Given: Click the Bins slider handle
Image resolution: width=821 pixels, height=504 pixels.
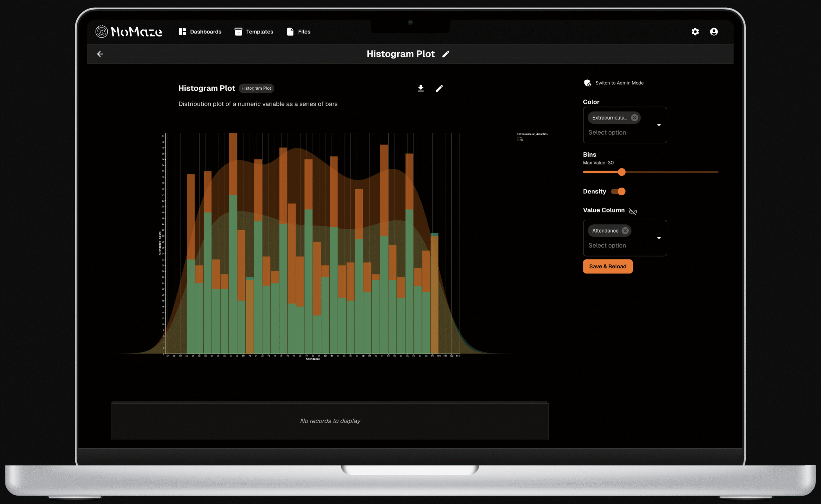Looking at the screenshot, I should (621, 172).
